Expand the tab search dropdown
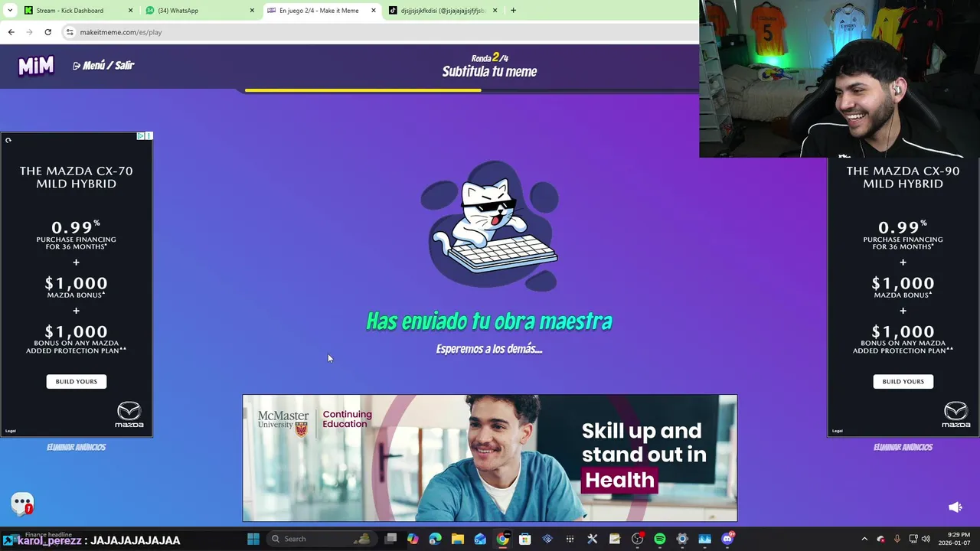Image resolution: width=980 pixels, height=551 pixels. point(9,11)
